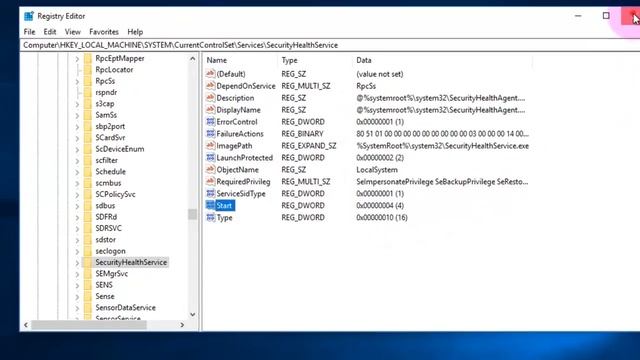
Task: Click the REG_EXPAND_SZ type cell
Action: (309, 145)
